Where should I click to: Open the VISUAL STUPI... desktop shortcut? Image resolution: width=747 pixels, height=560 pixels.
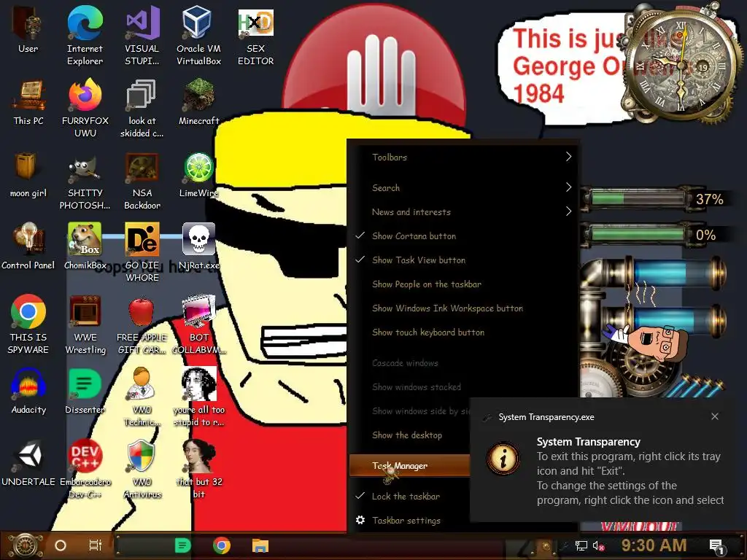tap(142, 35)
